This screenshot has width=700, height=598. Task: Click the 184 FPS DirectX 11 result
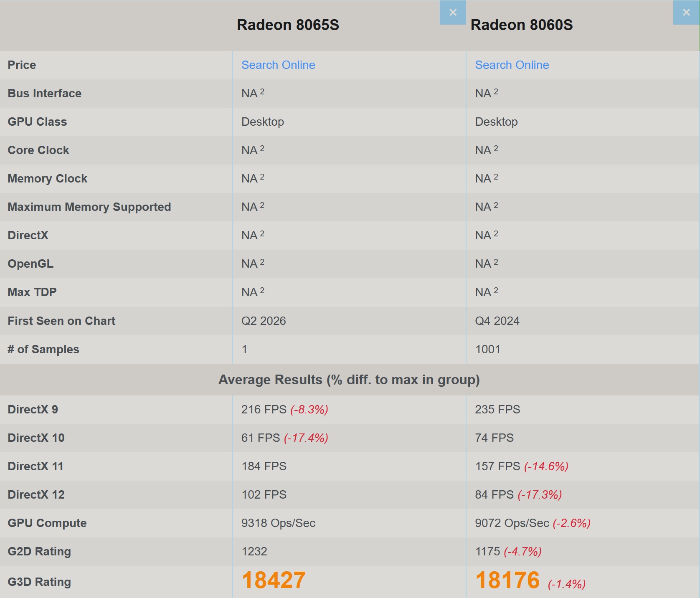point(264,466)
